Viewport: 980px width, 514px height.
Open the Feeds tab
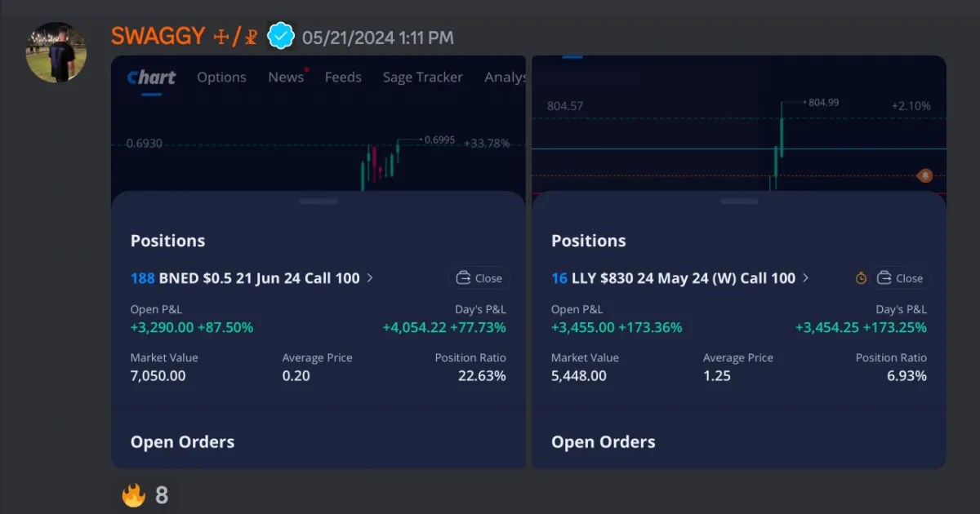(343, 78)
